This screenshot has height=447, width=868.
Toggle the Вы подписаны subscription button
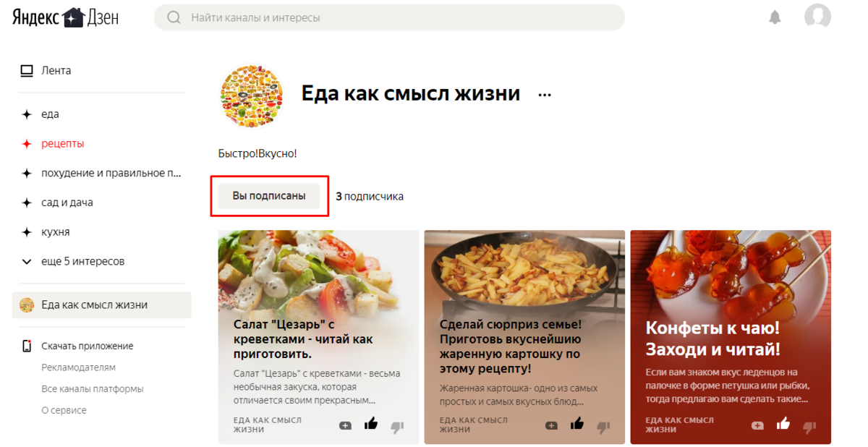(x=269, y=196)
